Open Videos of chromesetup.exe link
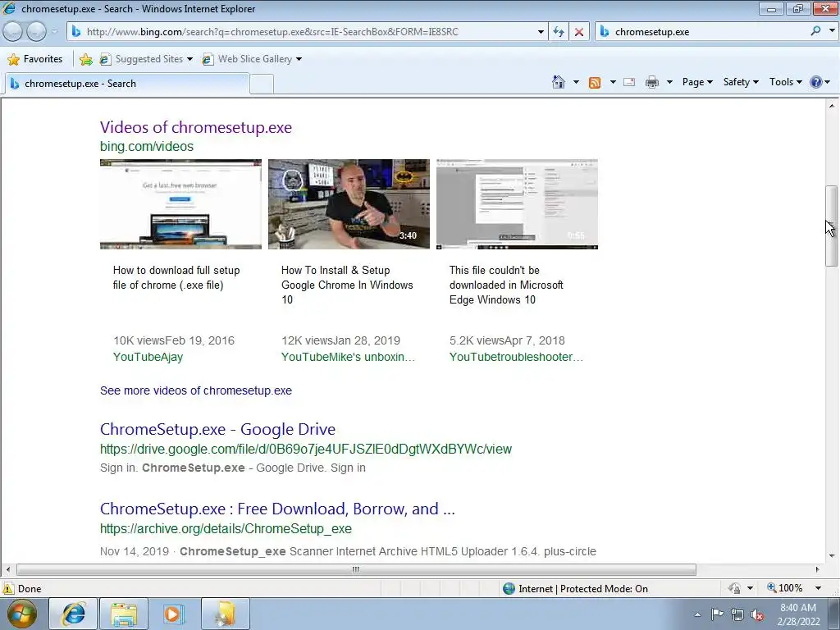The width and height of the screenshot is (840, 630). (196, 127)
